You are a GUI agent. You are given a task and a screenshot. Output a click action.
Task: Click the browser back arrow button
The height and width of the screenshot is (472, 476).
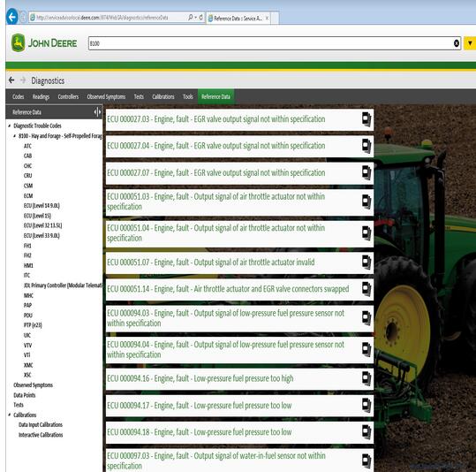pos(12,17)
